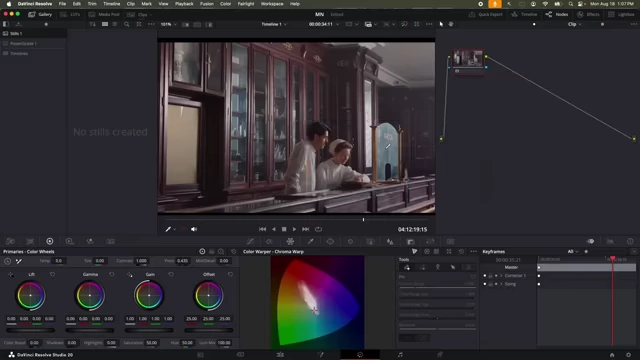Viewport: 640px width, 360px height.
Task: Open the Timeline 1 dropdown
Action: 274,24
